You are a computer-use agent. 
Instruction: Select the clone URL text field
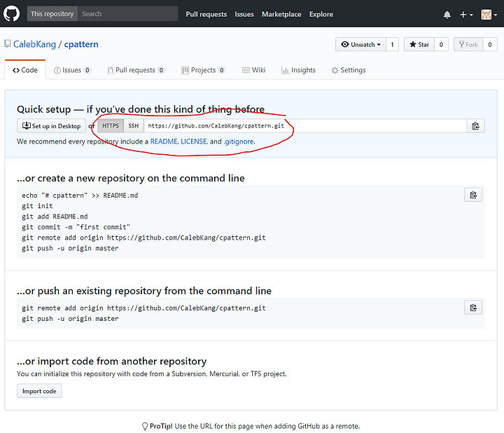[305, 126]
